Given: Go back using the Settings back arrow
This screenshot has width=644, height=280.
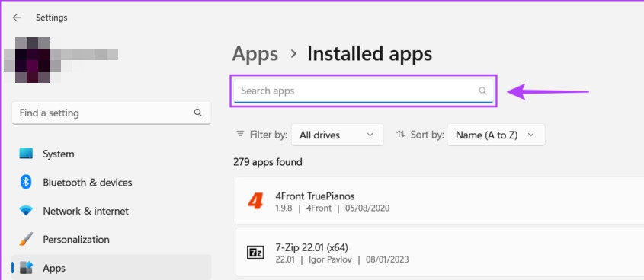Looking at the screenshot, I should point(17,17).
